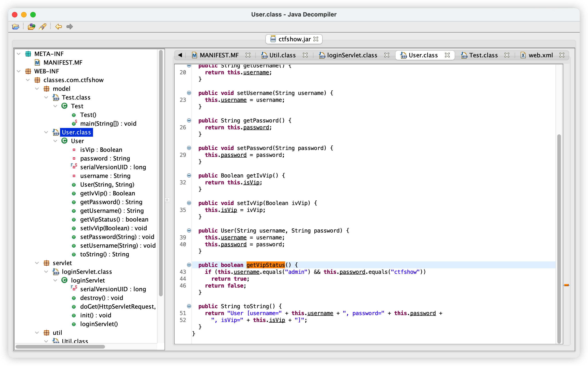Select User(String, String) constructor
Image resolution: width=588 pixels, height=366 pixels.
[x=107, y=184]
